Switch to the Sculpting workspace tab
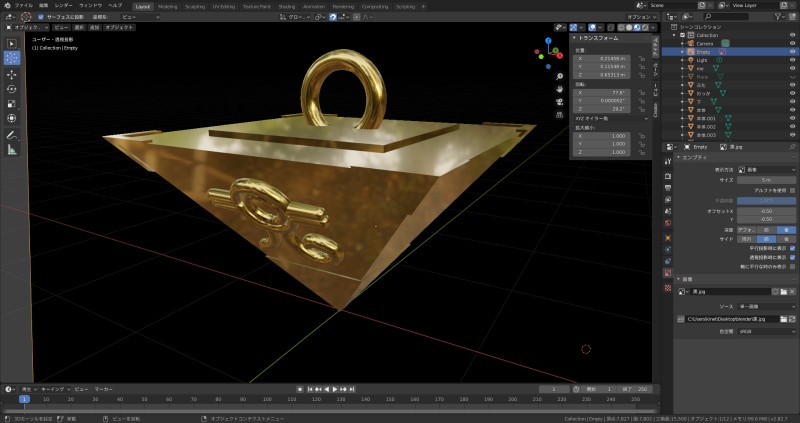This screenshot has height=423, width=800. coord(194,7)
